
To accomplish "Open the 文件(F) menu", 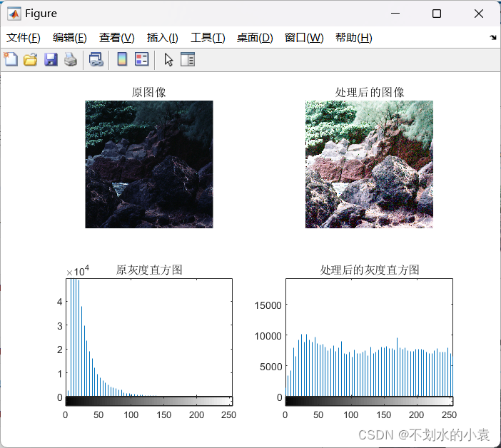I will click(24, 38).
